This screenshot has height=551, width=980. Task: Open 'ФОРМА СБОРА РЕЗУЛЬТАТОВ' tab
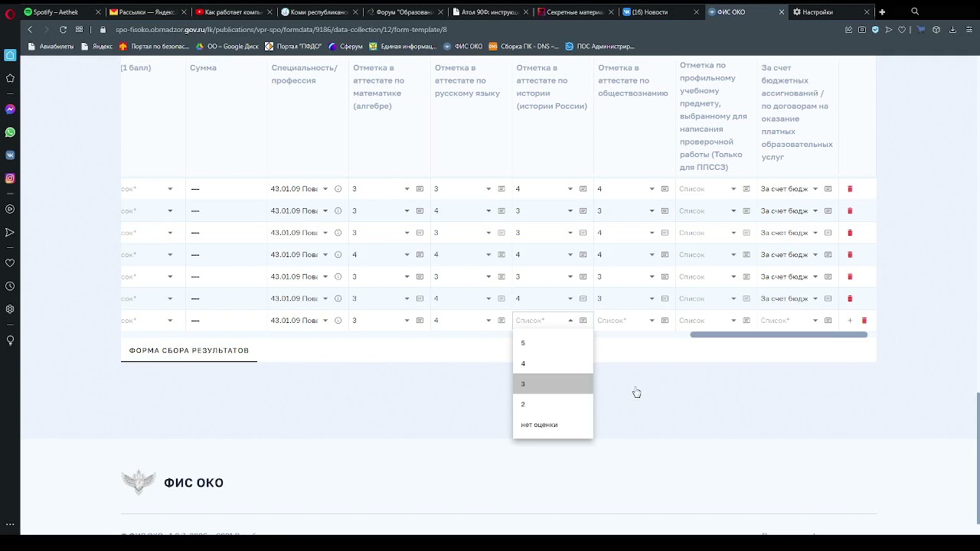click(189, 350)
